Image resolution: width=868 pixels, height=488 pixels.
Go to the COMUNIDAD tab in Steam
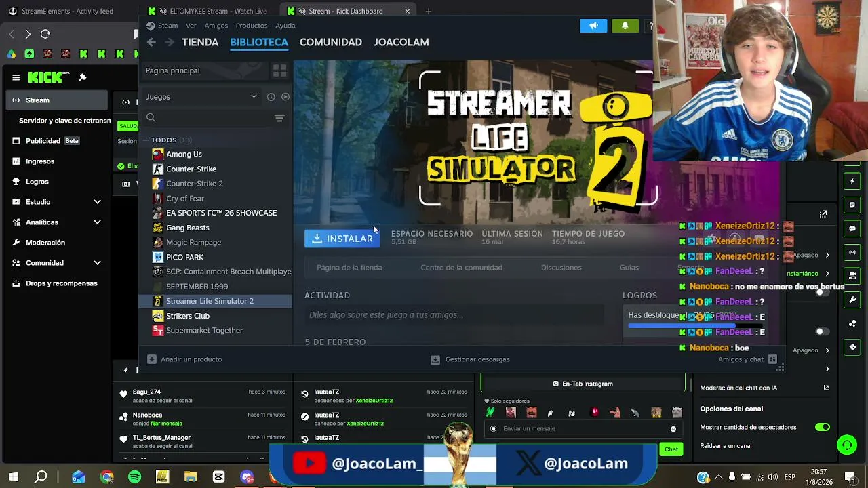[x=331, y=42]
